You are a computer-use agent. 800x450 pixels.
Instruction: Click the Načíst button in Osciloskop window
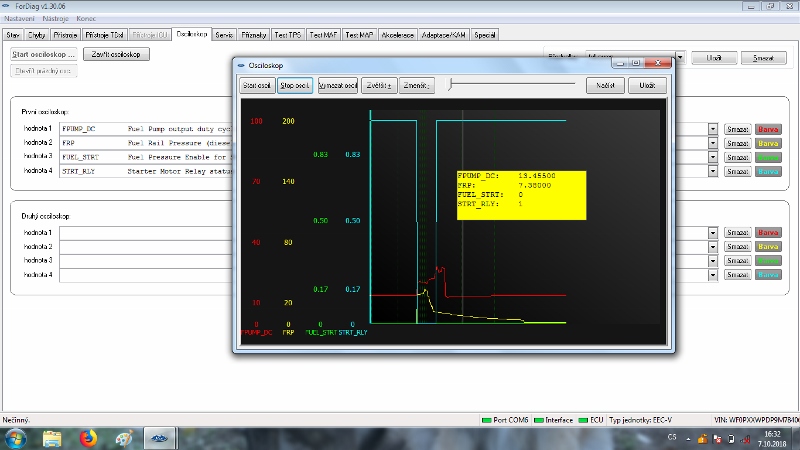[605, 86]
